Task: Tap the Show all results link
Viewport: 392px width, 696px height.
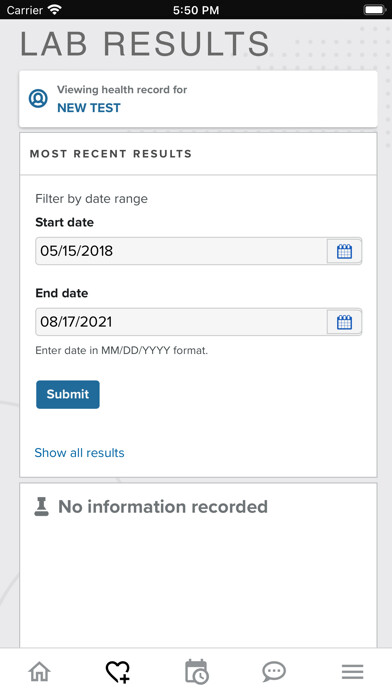Action: pyautogui.click(x=79, y=453)
